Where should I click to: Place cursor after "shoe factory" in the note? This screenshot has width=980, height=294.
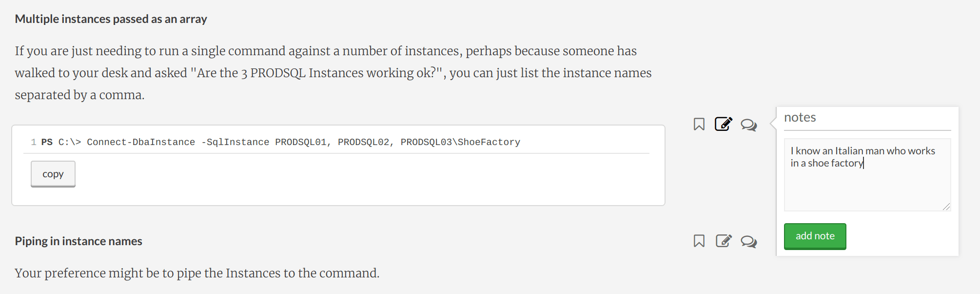point(863,163)
